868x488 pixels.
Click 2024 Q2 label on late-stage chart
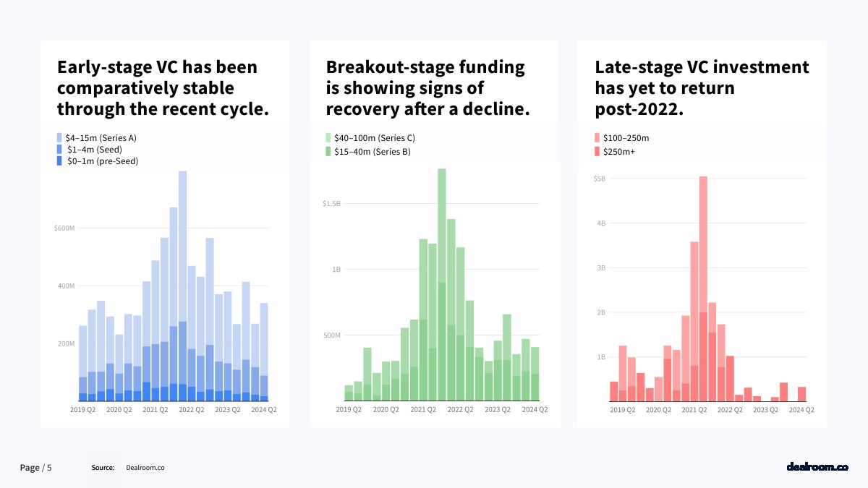click(801, 409)
